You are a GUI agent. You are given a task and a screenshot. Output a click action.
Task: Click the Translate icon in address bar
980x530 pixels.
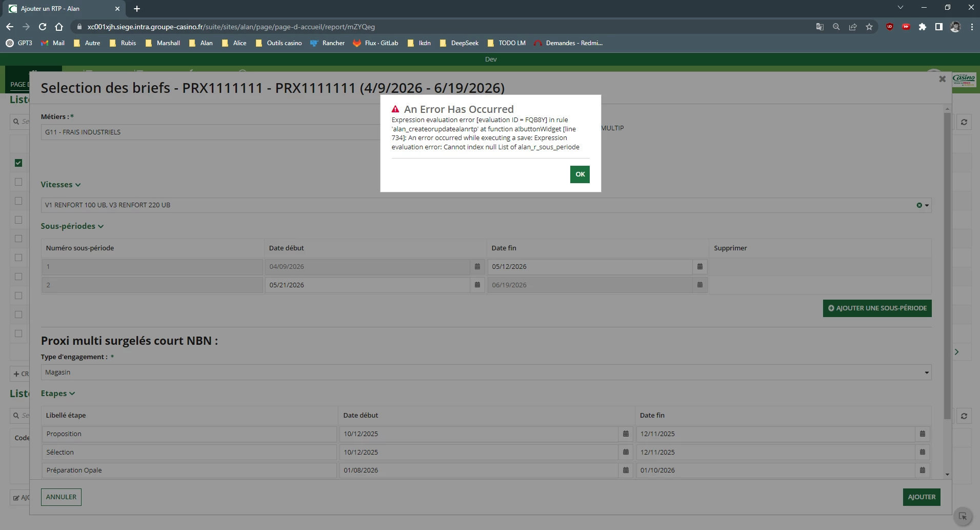[820, 27]
